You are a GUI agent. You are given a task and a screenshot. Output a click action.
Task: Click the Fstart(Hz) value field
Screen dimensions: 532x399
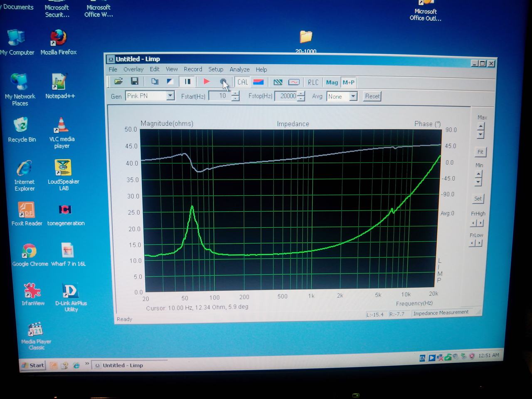coord(220,96)
